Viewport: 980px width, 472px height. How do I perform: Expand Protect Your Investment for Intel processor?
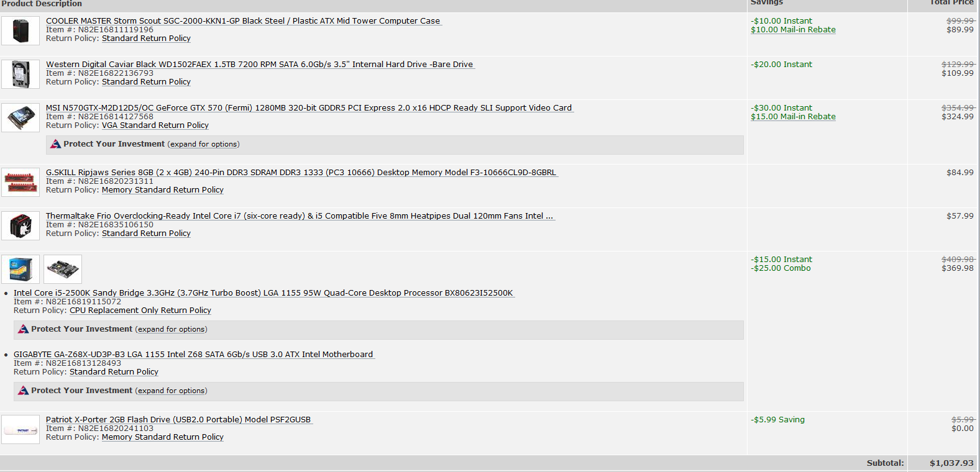coord(172,329)
